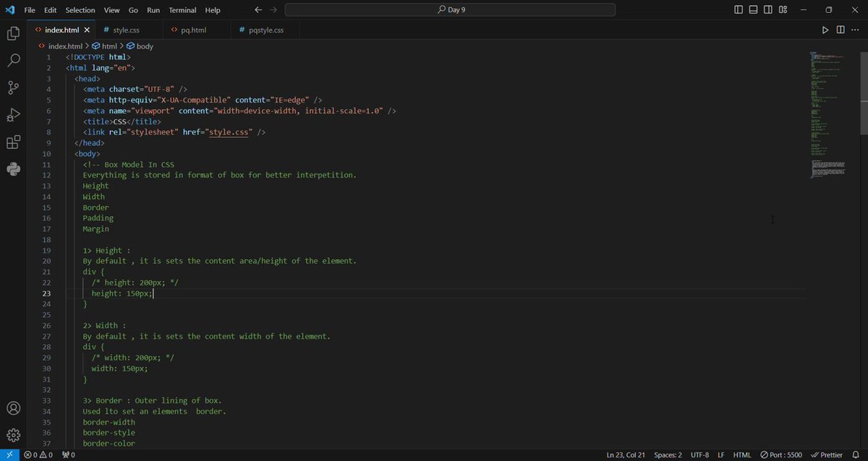
Task: Click the "Padding" comment line
Action: (98, 218)
